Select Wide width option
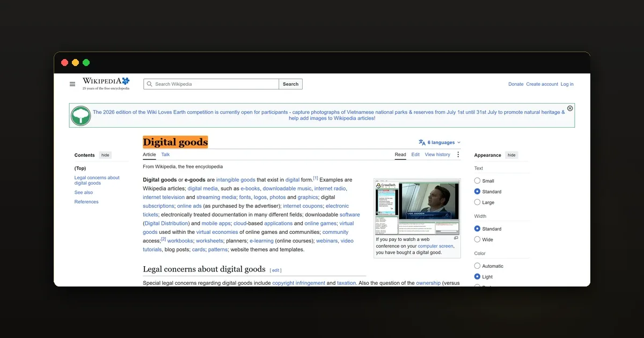The height and width of the screenshot is (338, 644). 477,239
